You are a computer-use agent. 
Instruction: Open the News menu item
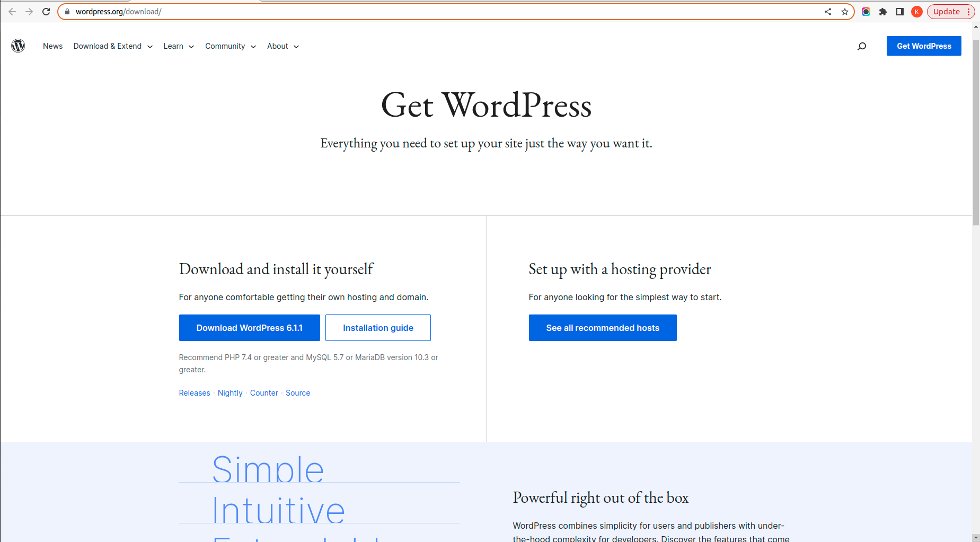[52, 46]
